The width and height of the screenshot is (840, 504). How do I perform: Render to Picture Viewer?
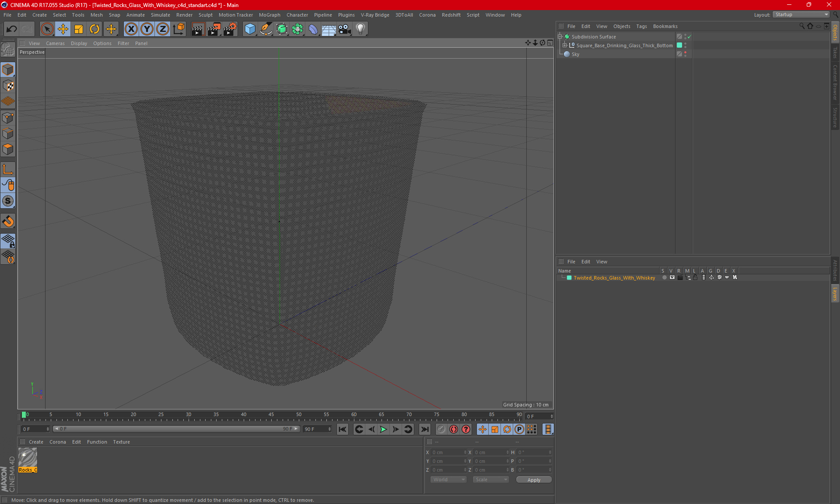[x=214, y=29]
